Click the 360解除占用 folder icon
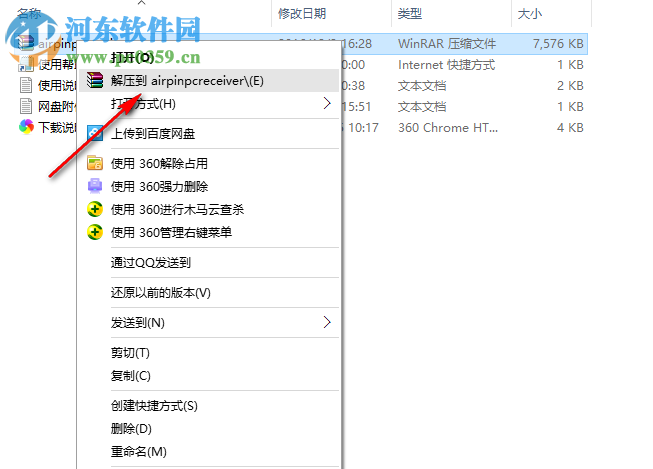This screenshot has width=653, height=469. click(95, 163)
